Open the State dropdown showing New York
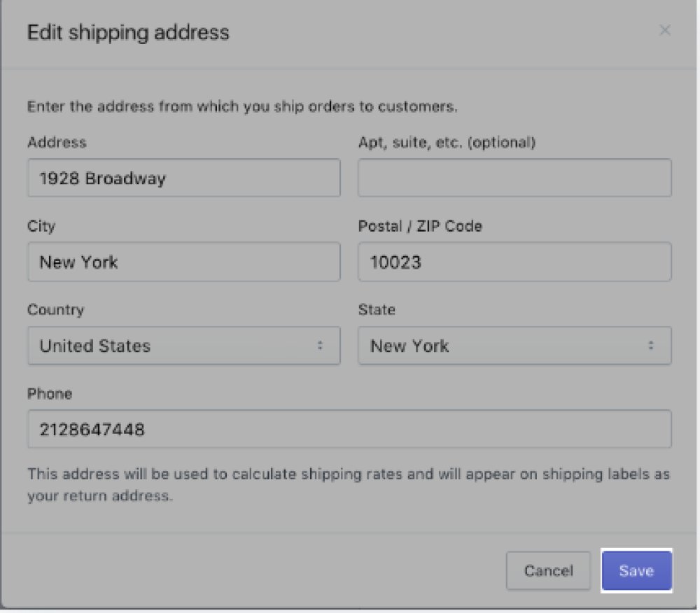The image size is (700, 613). point(514,345)
